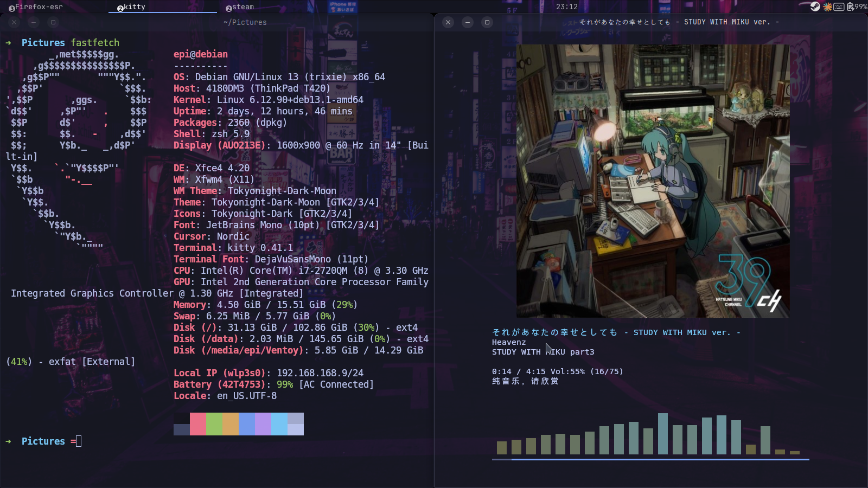Click the tallest visualizer bar

coord(662,434)
